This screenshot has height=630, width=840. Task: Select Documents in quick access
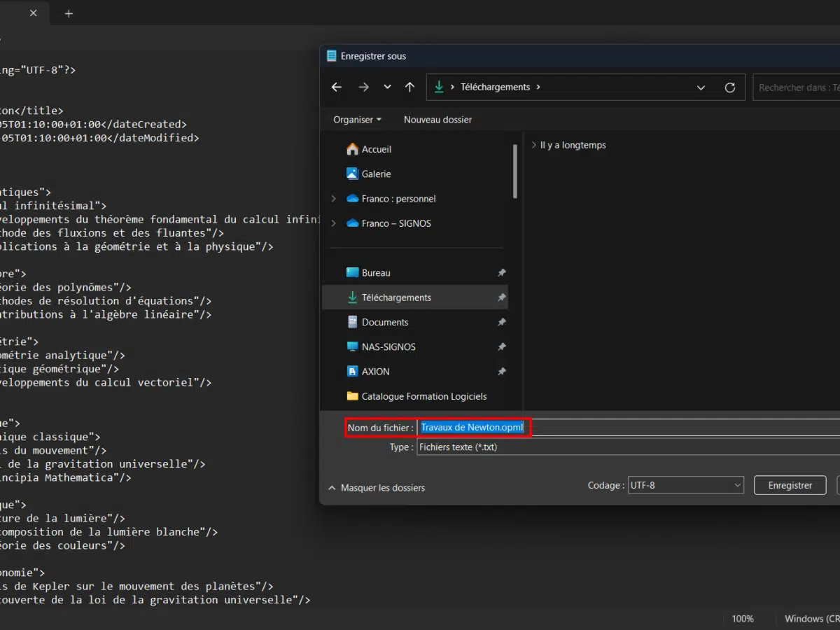tap(384, 322)
